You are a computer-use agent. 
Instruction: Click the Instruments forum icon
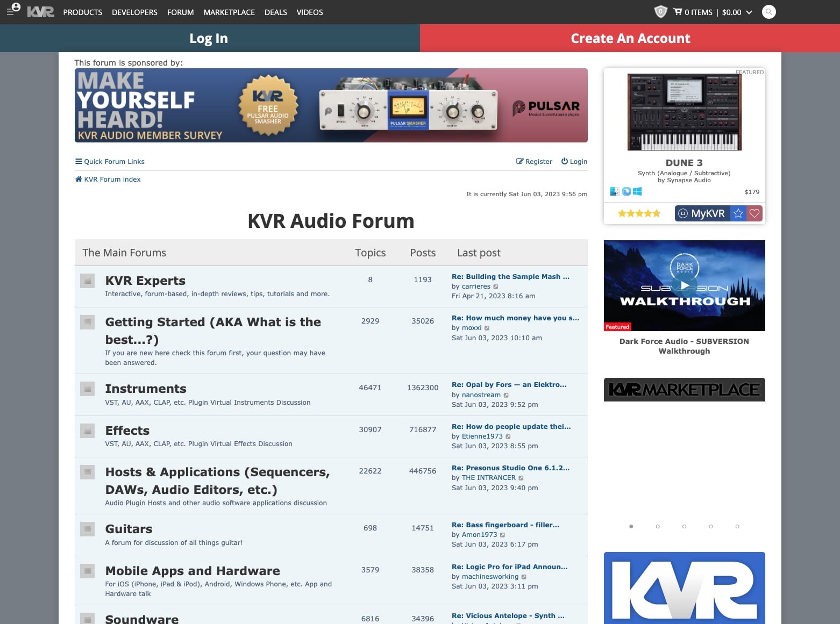click(87, 388)
